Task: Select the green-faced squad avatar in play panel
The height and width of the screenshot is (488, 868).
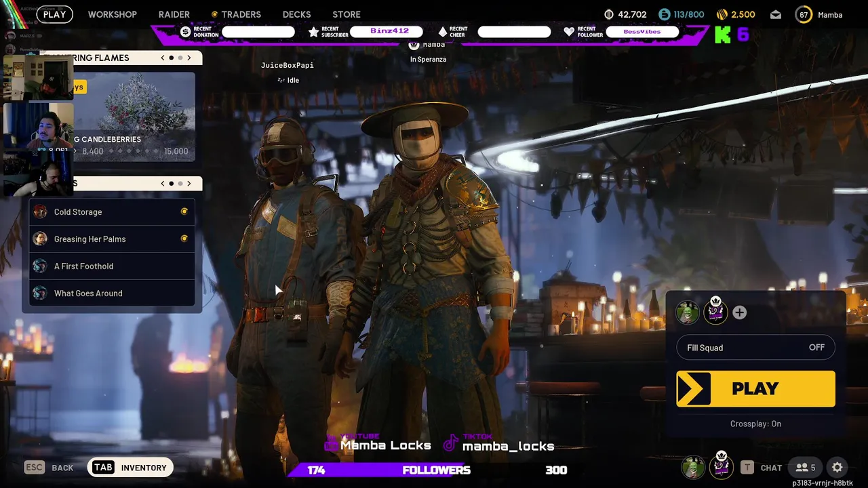Action: coord(688,312)
